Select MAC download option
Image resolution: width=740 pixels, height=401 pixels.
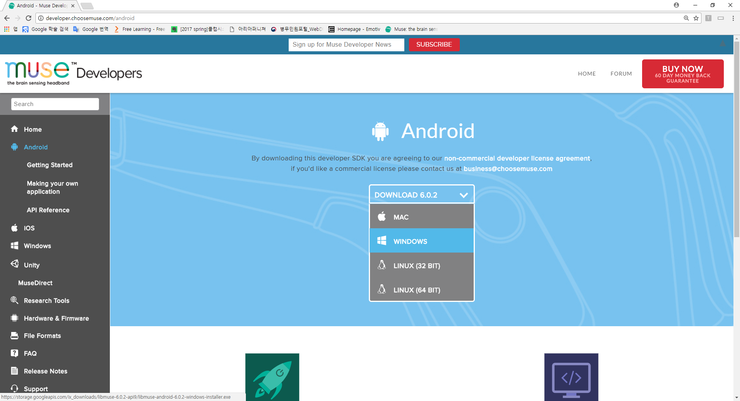coord(421,217)
